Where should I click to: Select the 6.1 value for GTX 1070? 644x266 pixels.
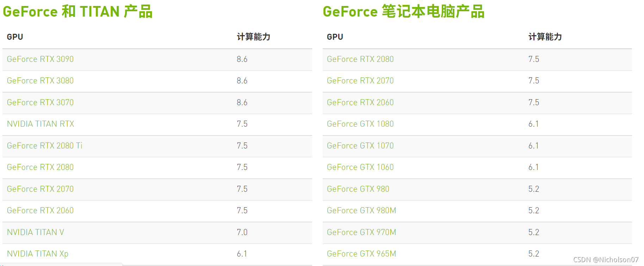pos(534,146)
